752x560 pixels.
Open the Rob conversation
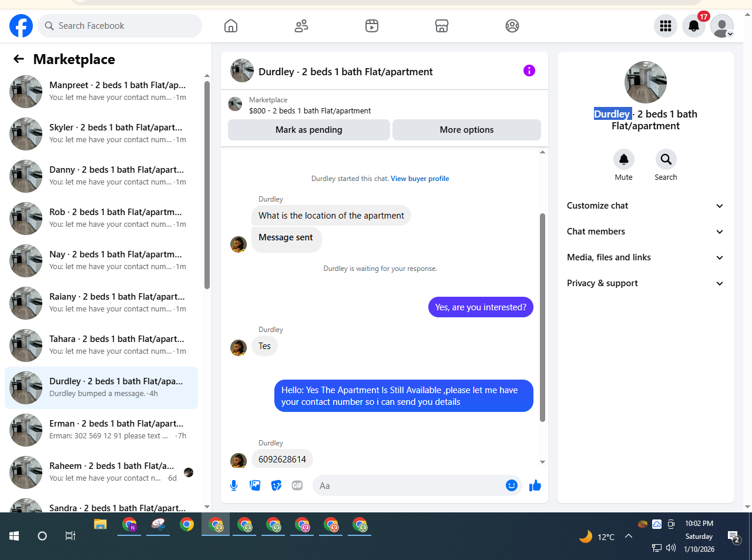[x=101, y=219]
